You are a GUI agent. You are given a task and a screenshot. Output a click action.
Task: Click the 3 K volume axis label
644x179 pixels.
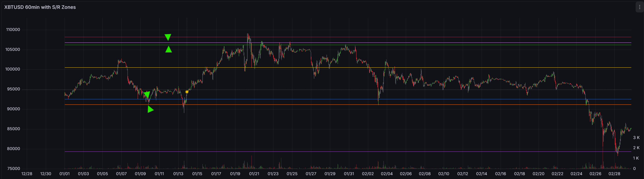tap(636, 137)
